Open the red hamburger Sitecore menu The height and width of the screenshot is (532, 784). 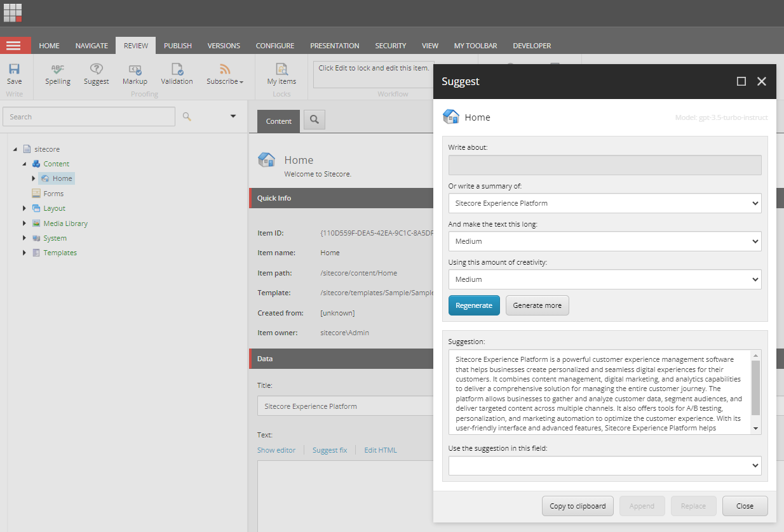tap(15, 46)
